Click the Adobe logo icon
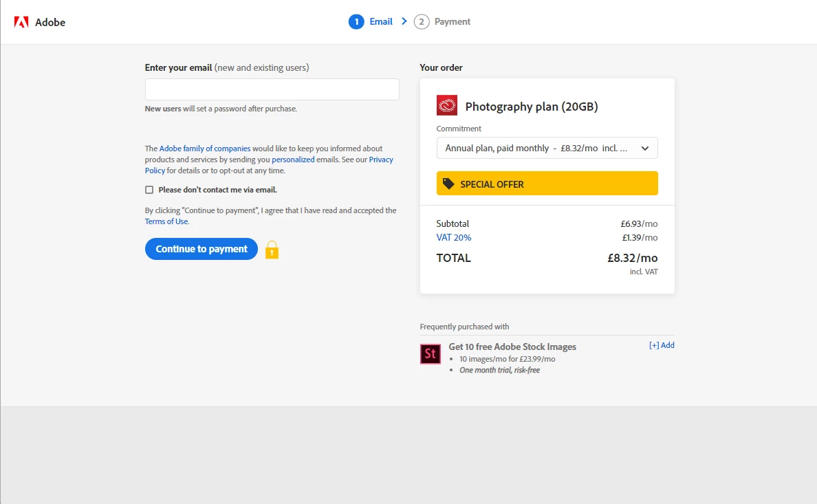The image size is (817, 504). 21,22
